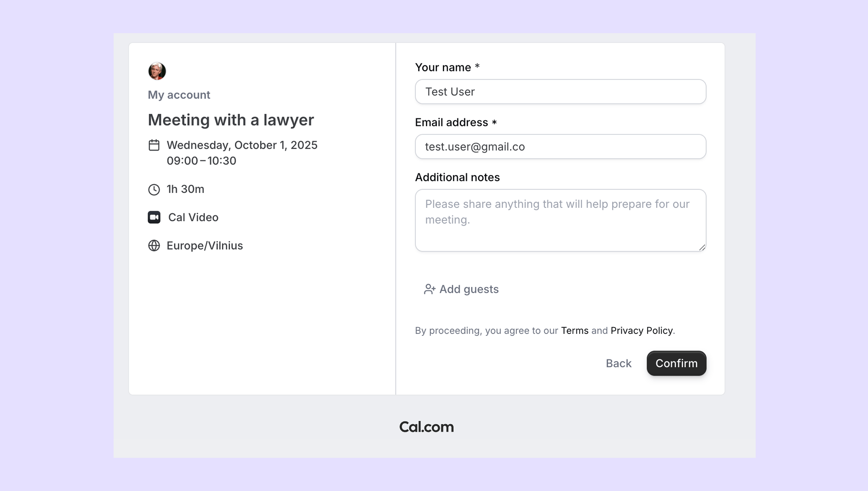
Task: Go Back to the previous step
Action: 618,363
